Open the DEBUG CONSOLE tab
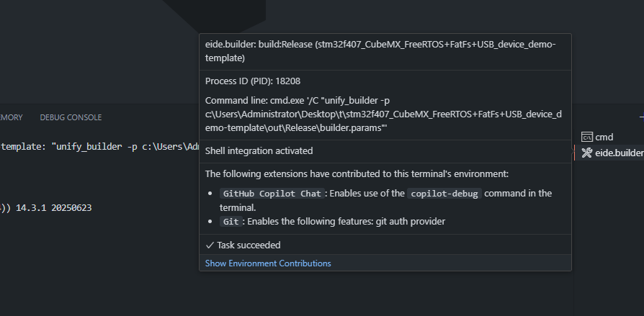Viewport: 644px width, 316px height. pyautogui.click(x=71, y=117)
